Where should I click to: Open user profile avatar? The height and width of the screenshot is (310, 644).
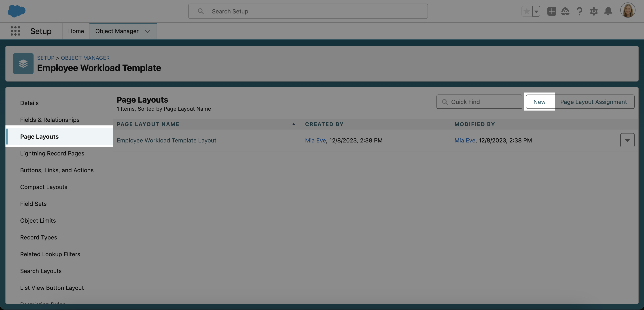[627, 11]
